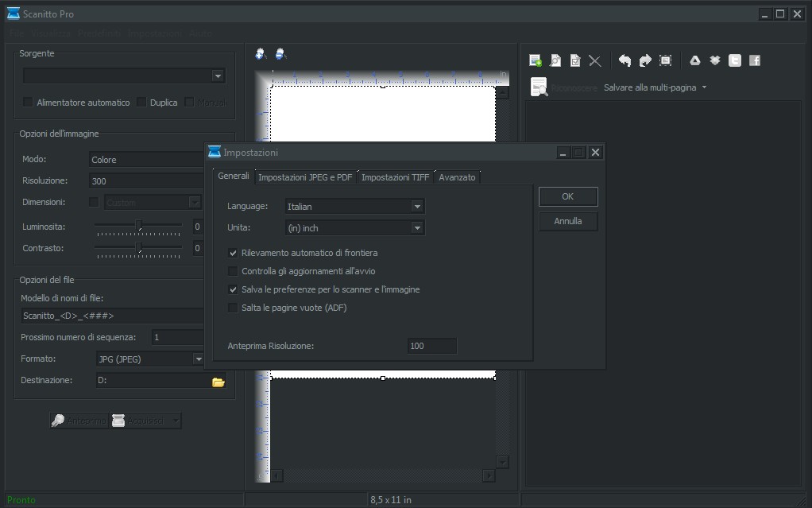
Task: Open the Language dropdown showing Italian
Action: [354, 207]
